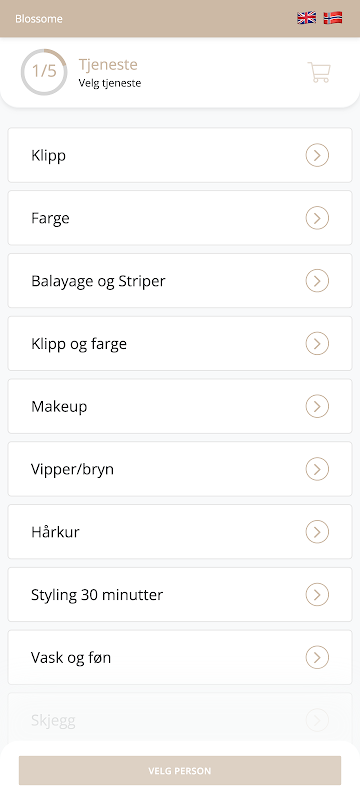Click the arrow icon next to Hårkur
This screenshot has height=800, width=360.
pyautogui.click(x=317, y=532)
